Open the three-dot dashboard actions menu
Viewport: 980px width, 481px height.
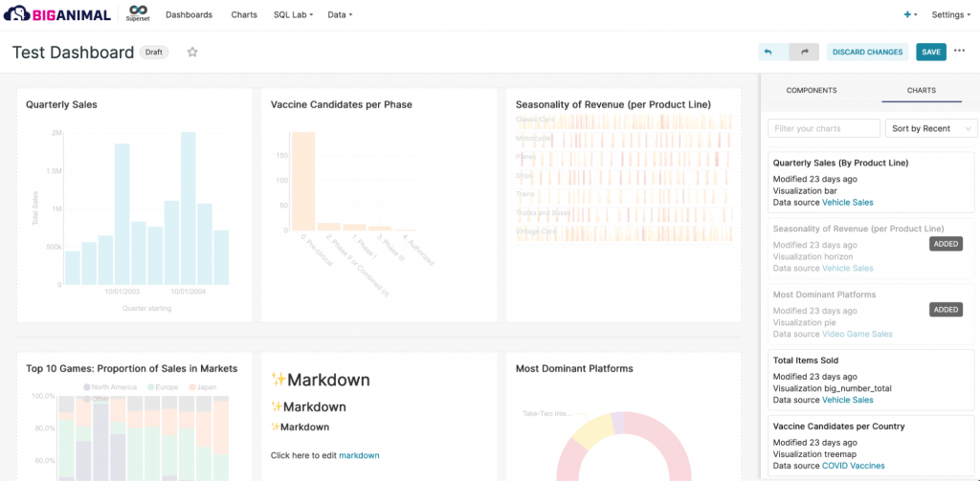tap(960, 52)
